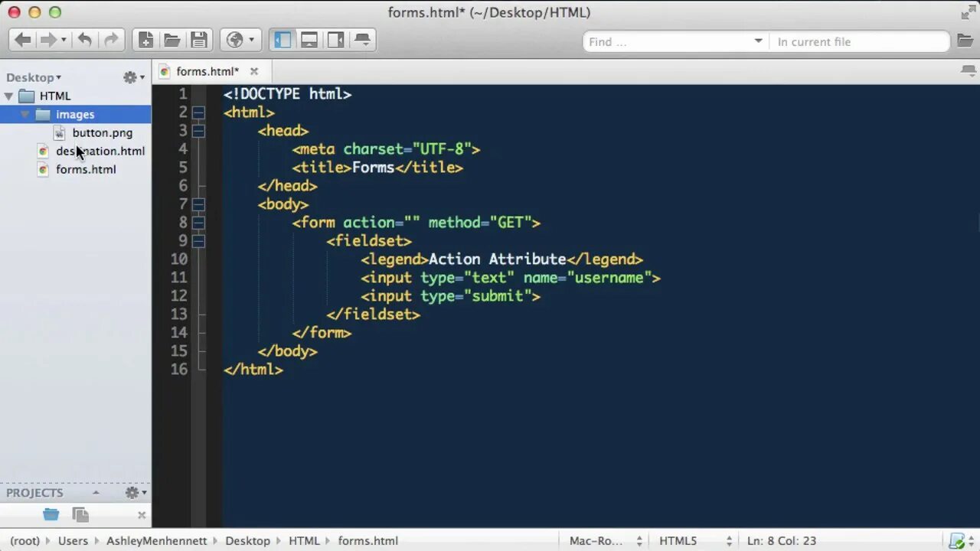The width and height of the screenshot is (980, 551).
Task: Click Users in the breadcrumb bar
Action: (73, 540)
